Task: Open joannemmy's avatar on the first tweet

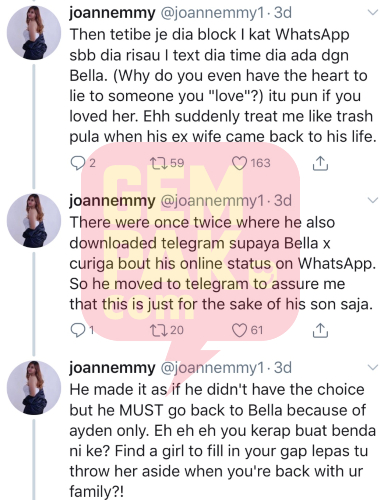Action: (x=34, y=33)
